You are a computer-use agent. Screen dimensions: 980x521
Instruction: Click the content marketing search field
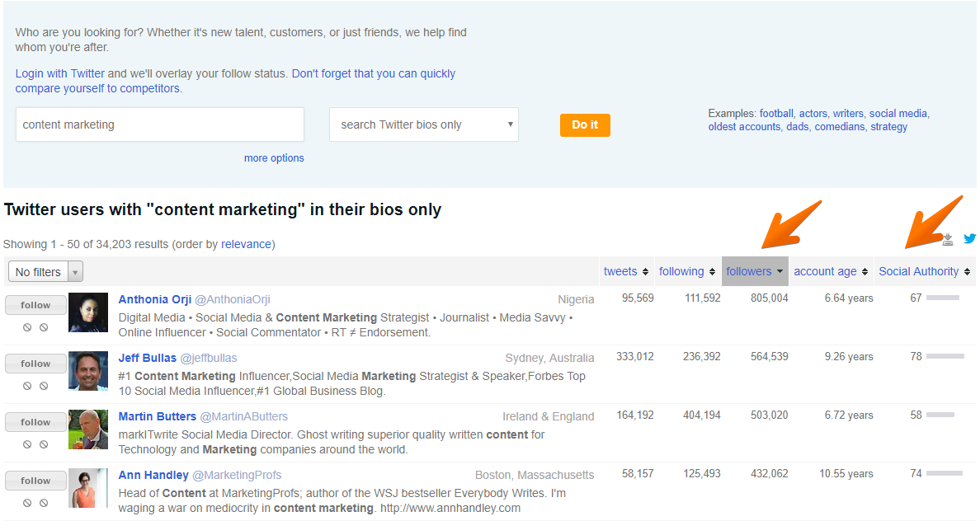159,124
